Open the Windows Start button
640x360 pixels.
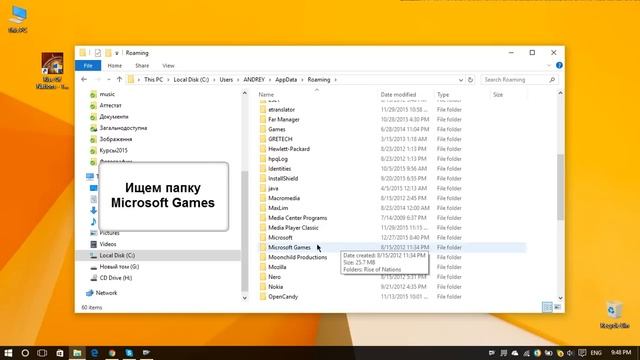point(8,353)
